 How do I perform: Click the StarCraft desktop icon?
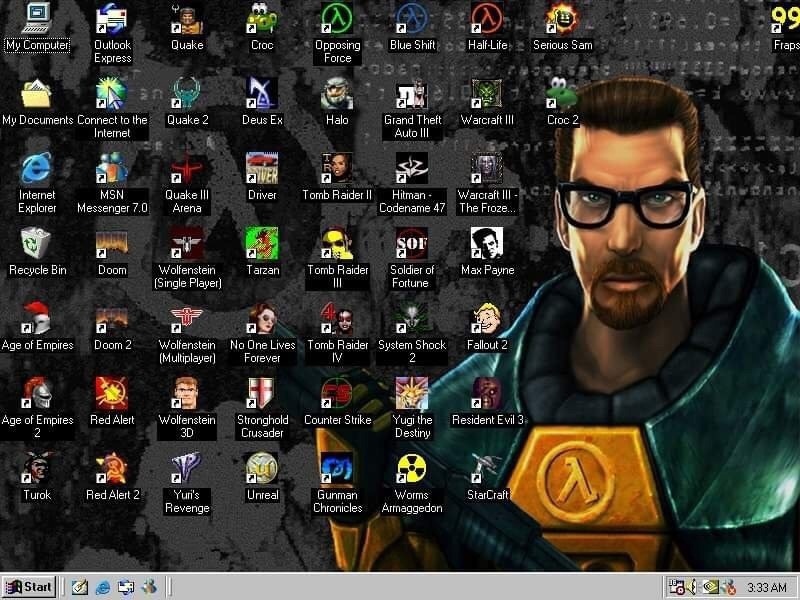coord(487,468)
